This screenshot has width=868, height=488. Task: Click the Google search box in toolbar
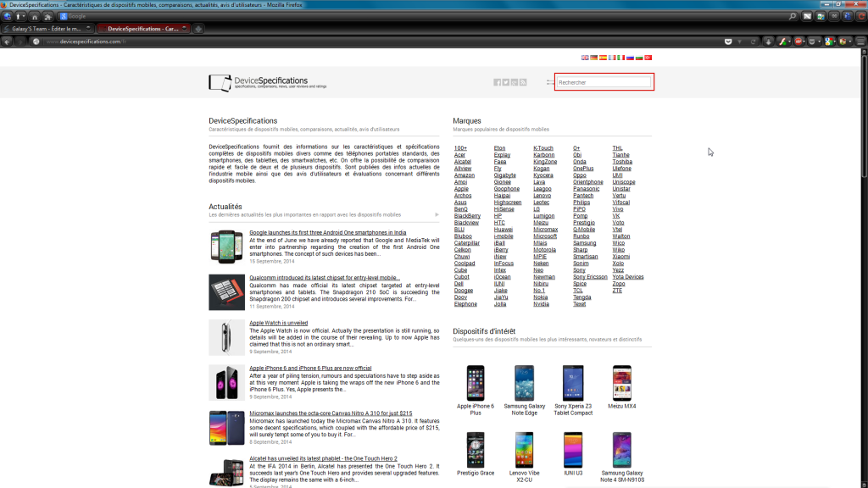coord(426,17)
